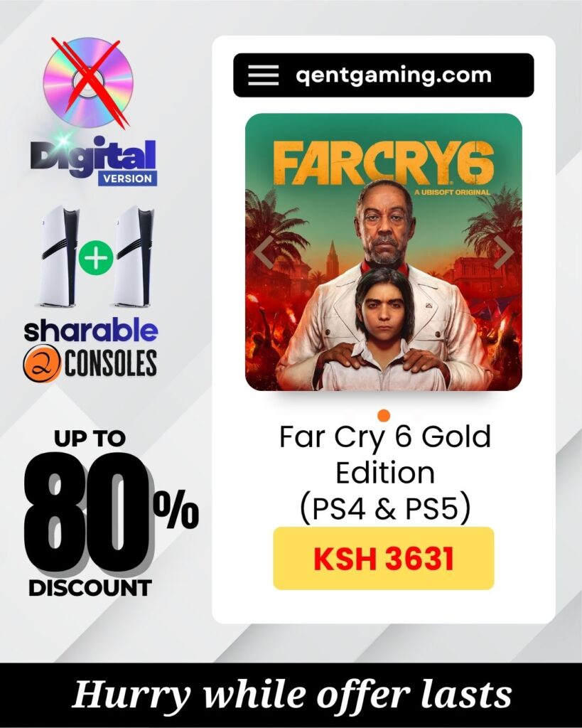
Task: Click the FARCRY6 logo on cover
Action: pyautogui.click(x=383, y=164)
